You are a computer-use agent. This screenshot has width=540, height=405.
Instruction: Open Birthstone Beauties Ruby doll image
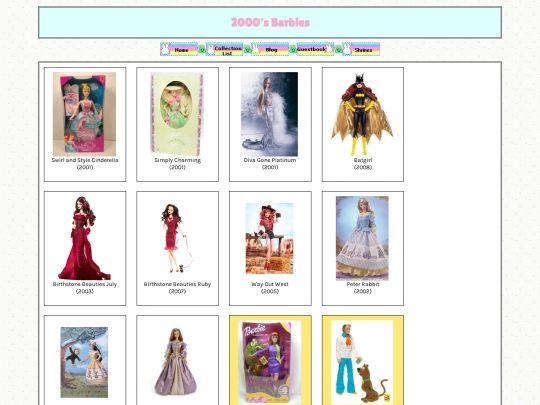[177, 238]
